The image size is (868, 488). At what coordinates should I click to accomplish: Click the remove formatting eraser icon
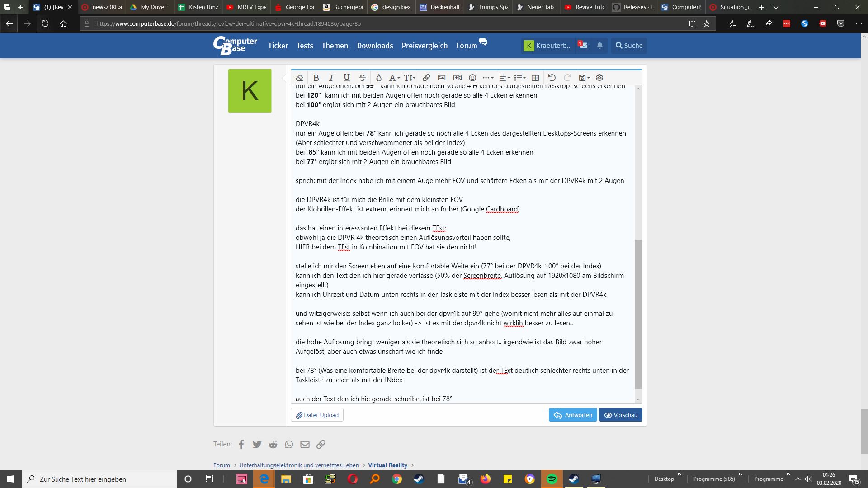pyautogui.click(x=299, y=78)
